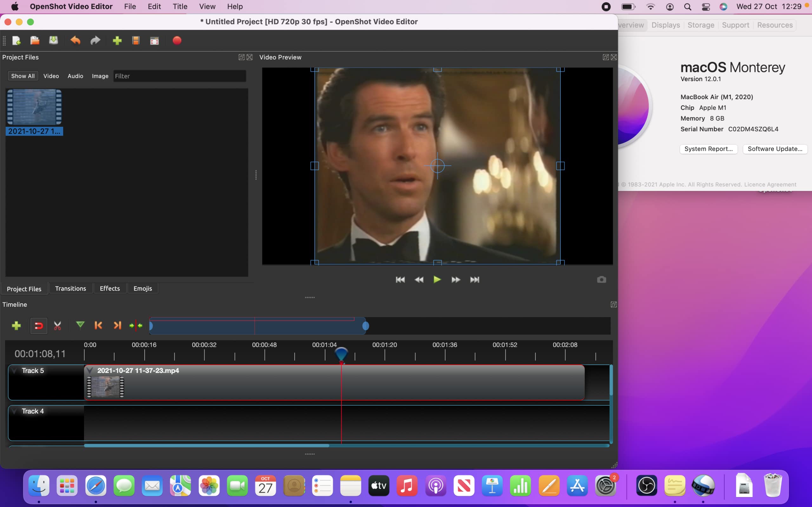Switch to the Transitions tab
This screenshot has width=812, height=507.
[x=70, y=288]
